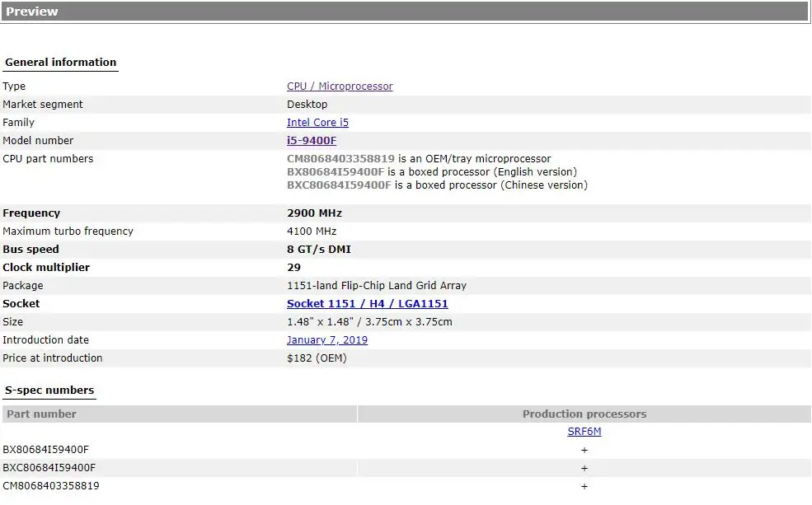Select the 8 GT/s DMI bus speed value
Image resolution: width=812 pixels, height=505 pixels.
click(x=319, y=250)
